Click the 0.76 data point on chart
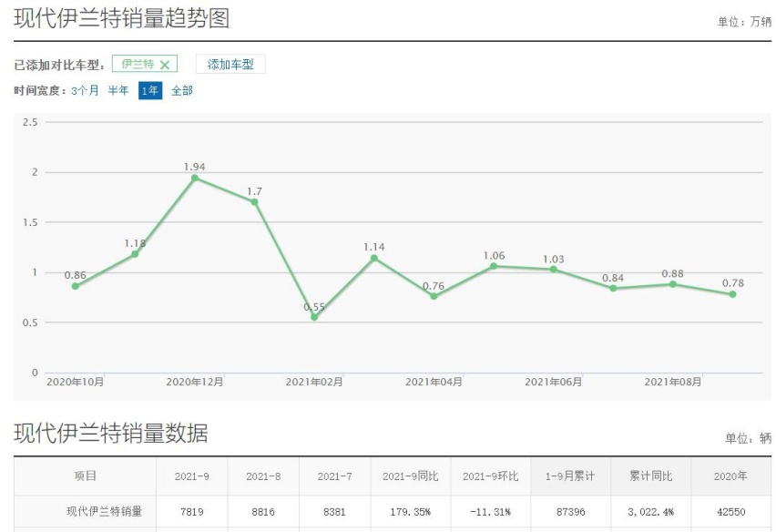The image size is (776, 532). click(x=434, y=296)
